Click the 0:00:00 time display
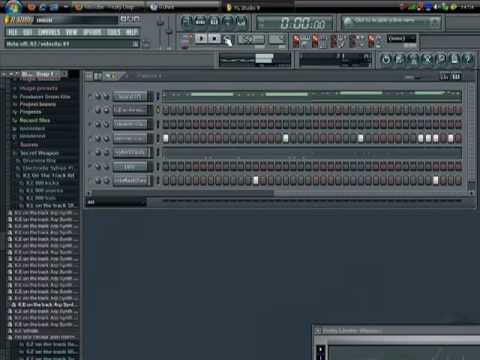480x360 pixels. 303,23
